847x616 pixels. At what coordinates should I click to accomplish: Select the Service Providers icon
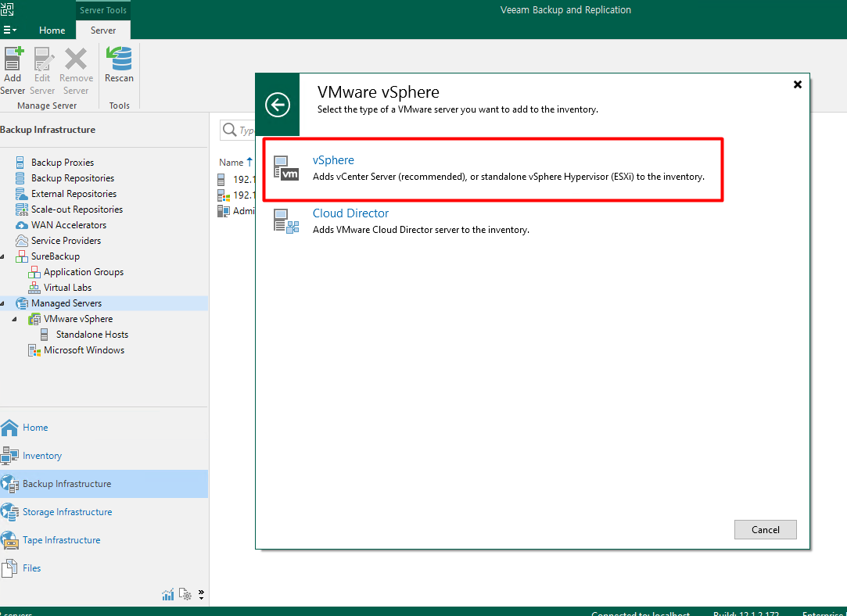[x=22, y=241]
